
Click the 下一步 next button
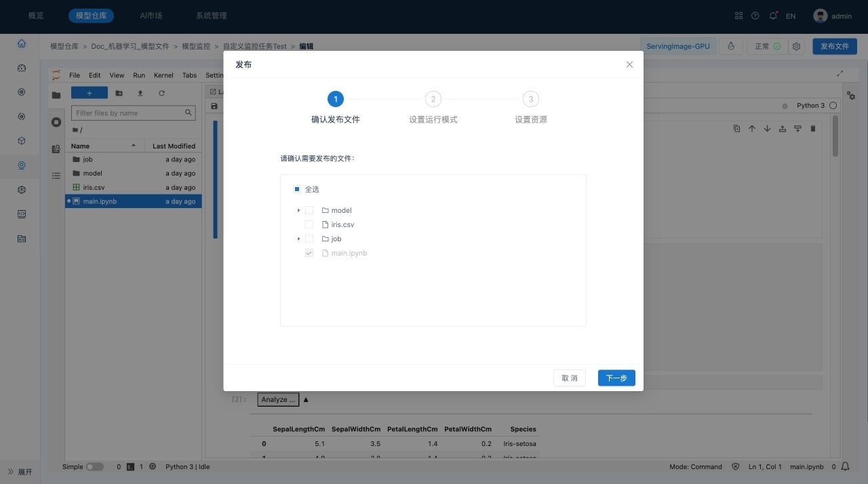[616, 378]
